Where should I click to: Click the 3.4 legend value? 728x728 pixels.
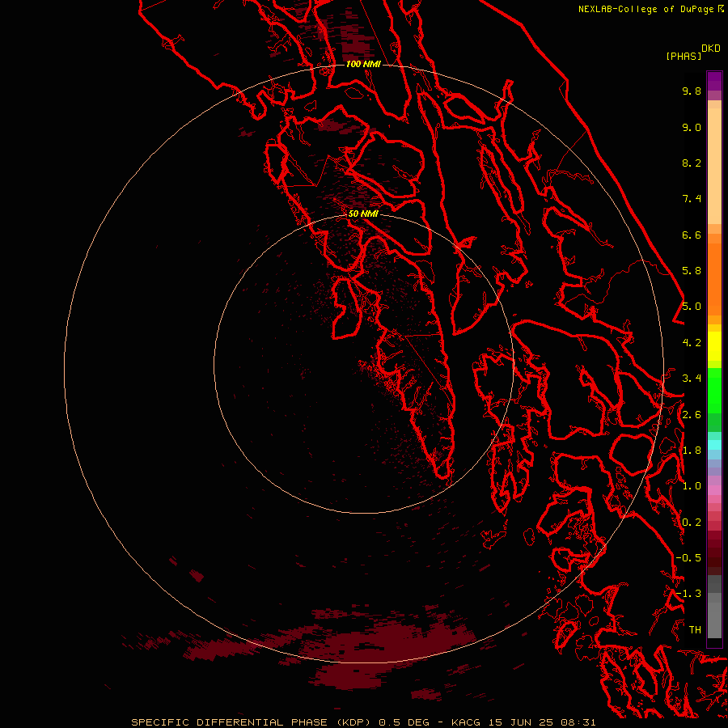(692, 379)
